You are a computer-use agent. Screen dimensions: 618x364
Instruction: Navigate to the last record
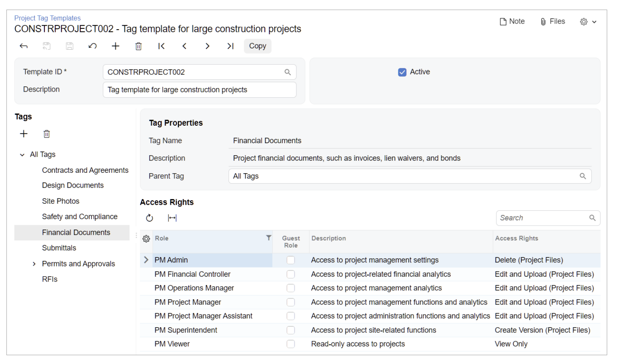point(230,46)
